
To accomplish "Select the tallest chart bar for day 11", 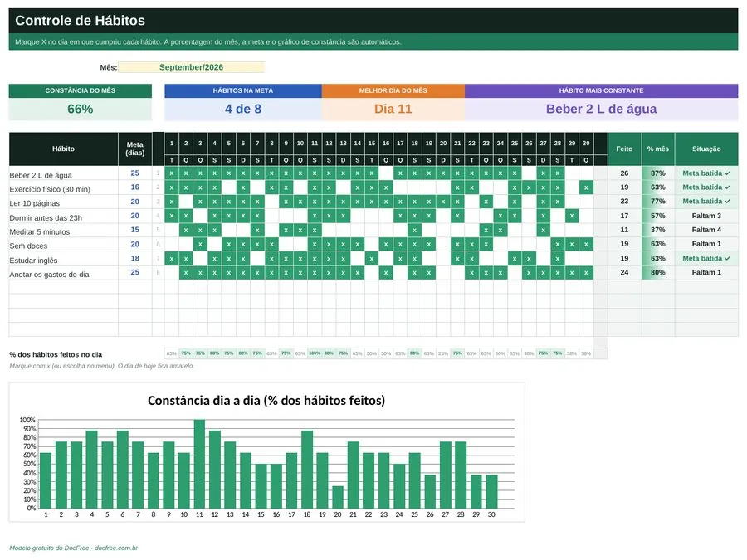I will click(199, 464).
